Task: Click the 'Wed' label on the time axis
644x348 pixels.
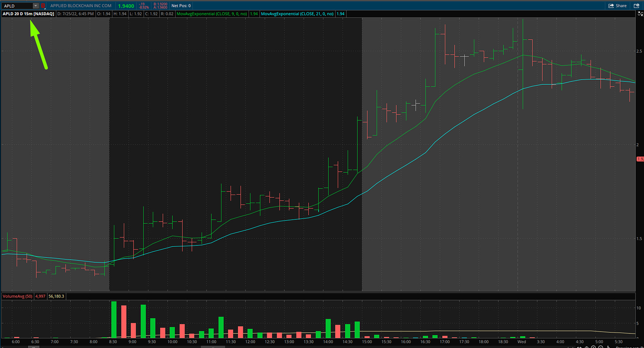Action: pyautogui.click(x=521, y=342)
